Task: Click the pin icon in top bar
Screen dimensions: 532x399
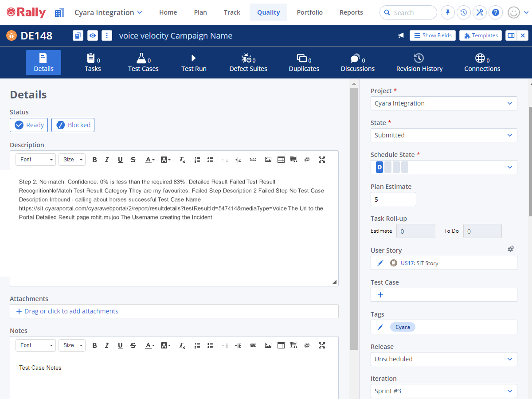Action: [448, 12]
